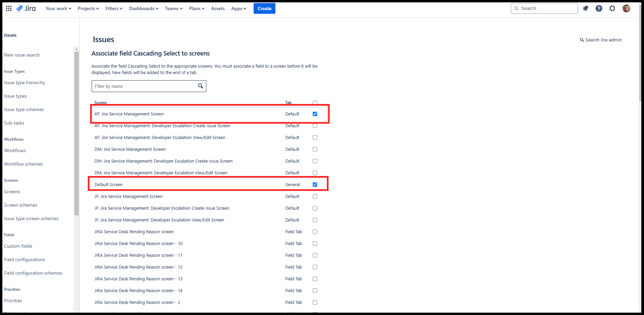Click the Jira logo
Screen dimensions: 644x315
[26, 8]
